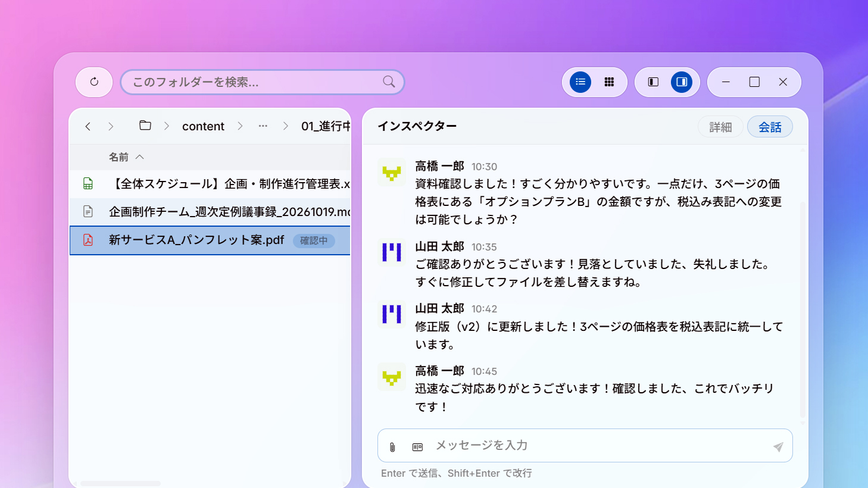Viewport: 868px width, 488px height.
Task: Attach a file with paperclip icon
Action: click(x=392, y=447)
